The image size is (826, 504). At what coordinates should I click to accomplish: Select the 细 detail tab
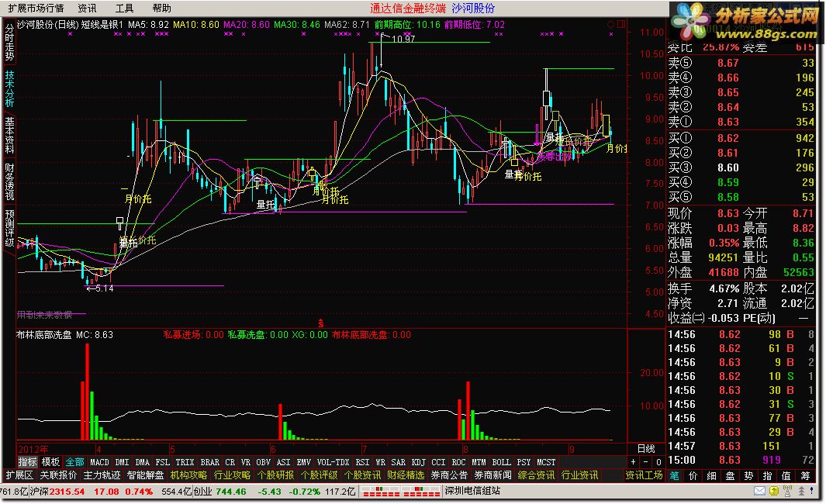pyautogui.click(x=711, y=475)
